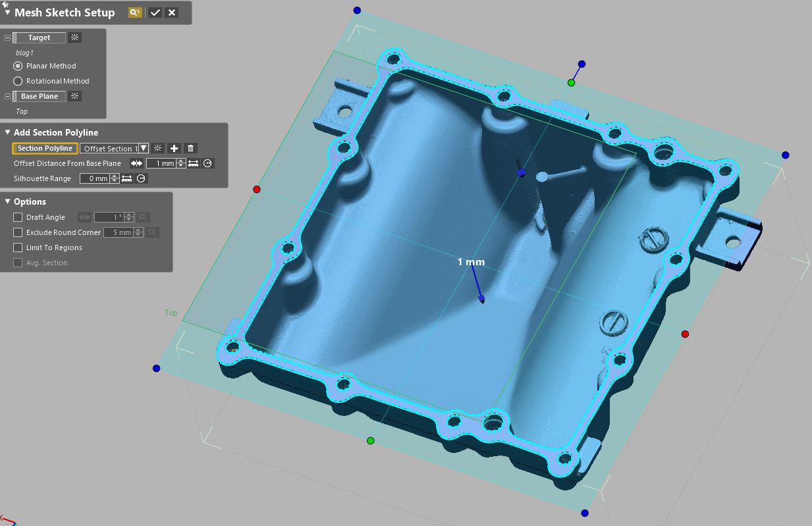Viewport: 812px width, 526px height.
Task: Click the Target selection button
Action: (x=40, y=38)
